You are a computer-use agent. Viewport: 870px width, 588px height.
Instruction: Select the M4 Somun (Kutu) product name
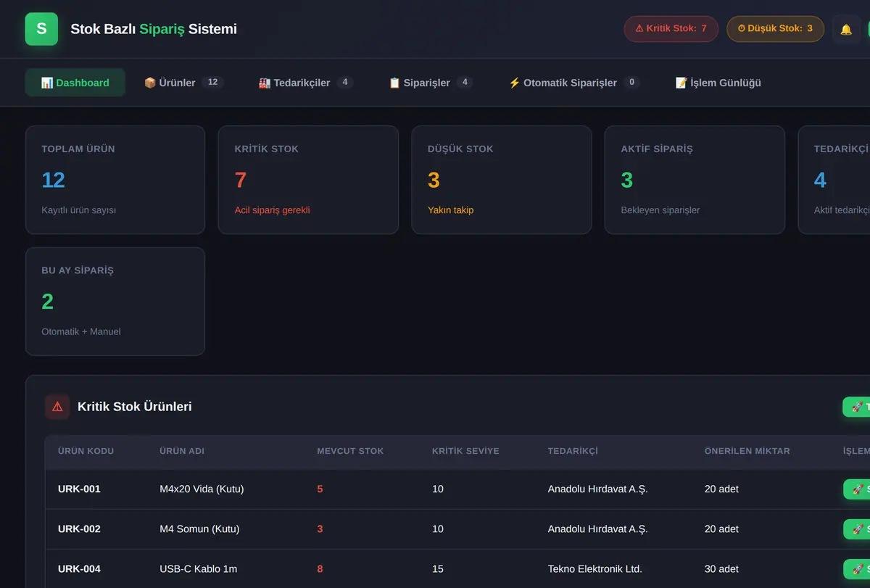[199, 529]
